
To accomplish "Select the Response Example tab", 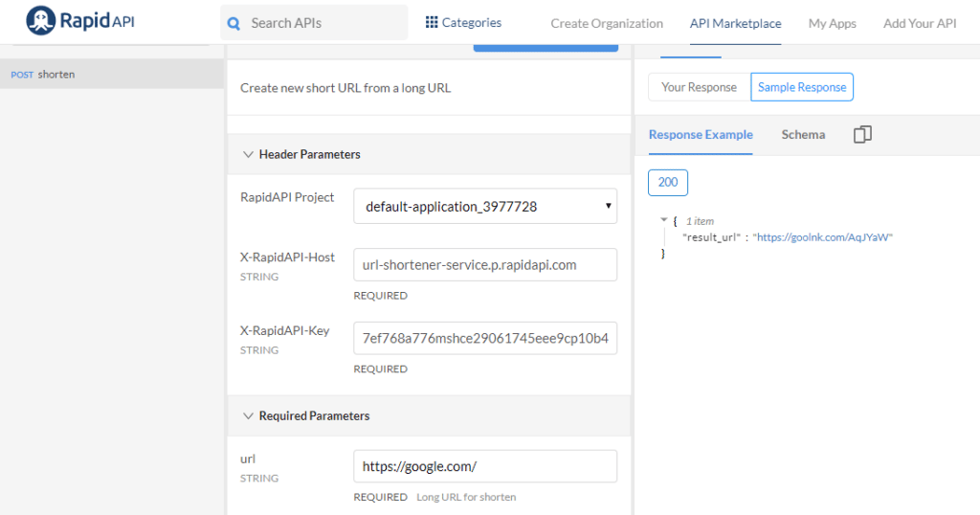I will [701, 134].
